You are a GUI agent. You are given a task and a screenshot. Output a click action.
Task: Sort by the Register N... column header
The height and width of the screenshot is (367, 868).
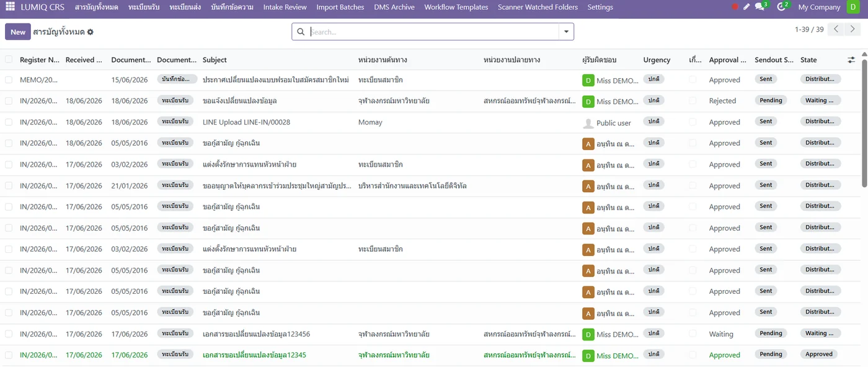coord(40,60)
